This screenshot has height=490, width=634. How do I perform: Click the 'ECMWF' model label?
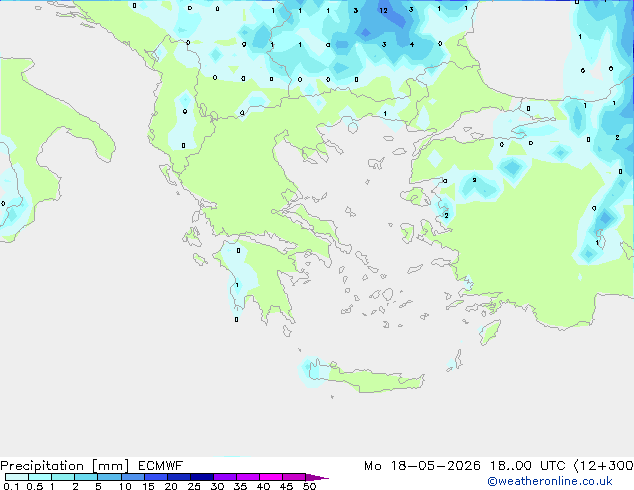pos(161,466)
